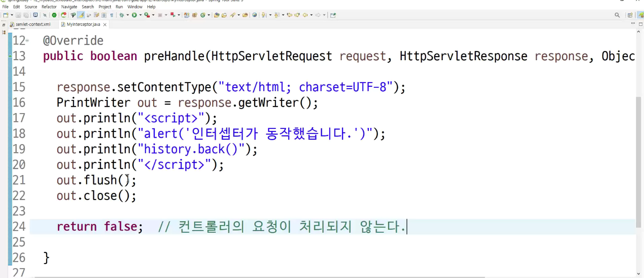Toggle the Word Wrap icon

pos(96,15)
